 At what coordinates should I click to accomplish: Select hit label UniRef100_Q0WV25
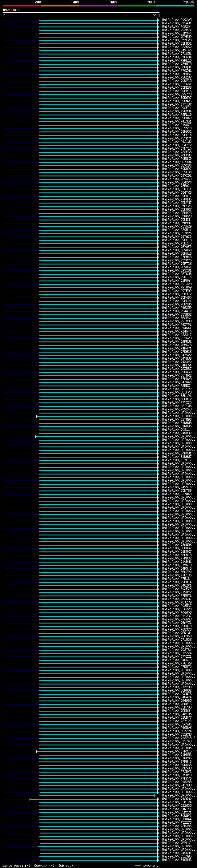(176, 81)
